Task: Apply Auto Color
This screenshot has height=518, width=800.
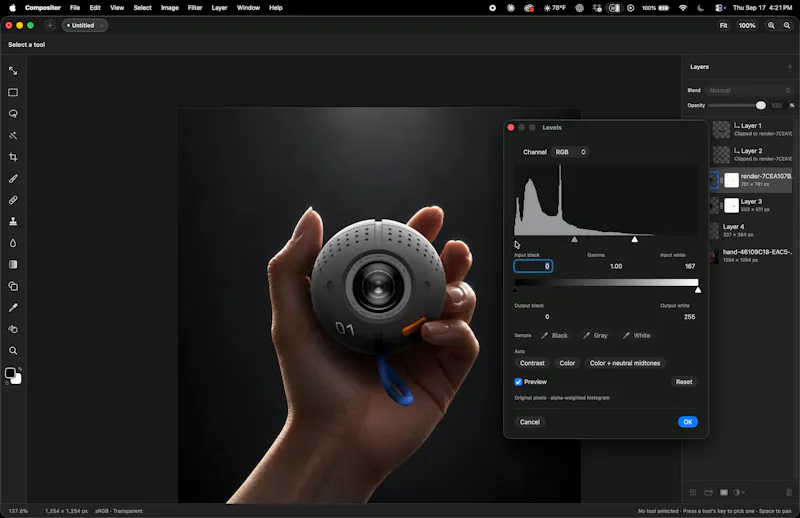Action: click(x=567, y=363)
